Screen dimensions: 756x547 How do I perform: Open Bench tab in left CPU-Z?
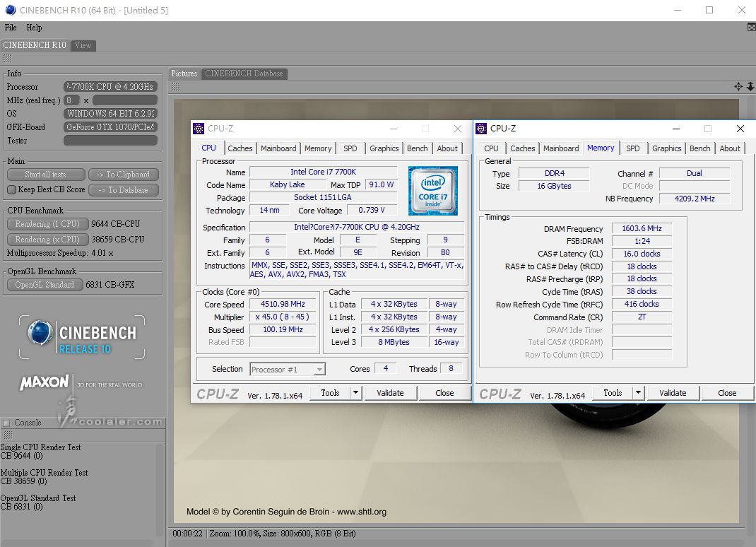pyautogui.click(x=417, y=148)
